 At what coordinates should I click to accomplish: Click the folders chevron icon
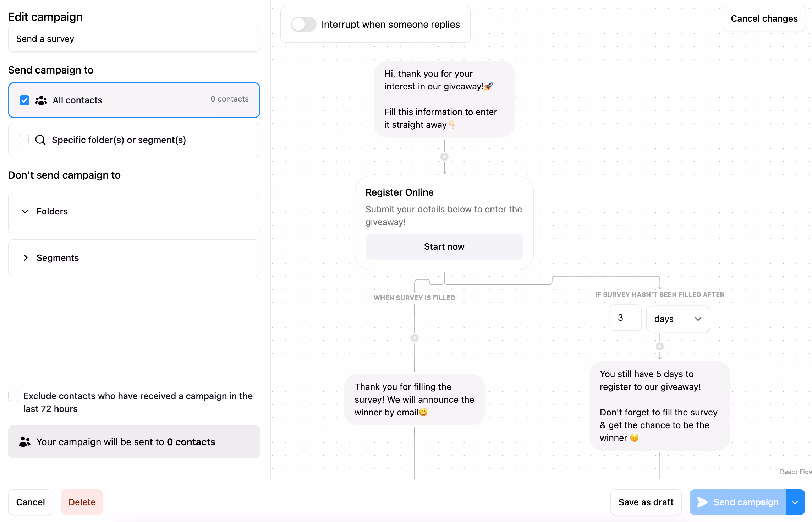tap(24, 211)
